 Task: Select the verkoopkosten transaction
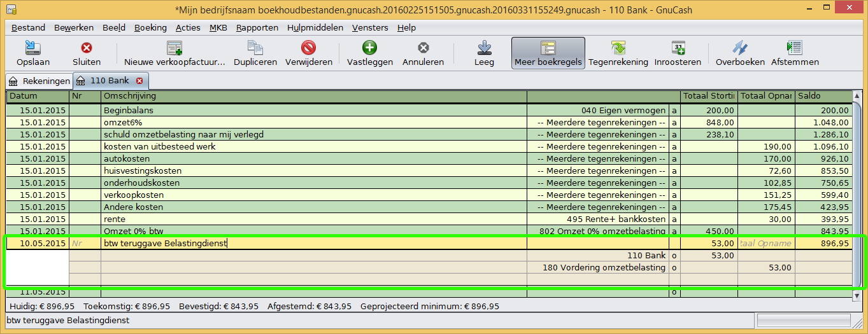(x=429, y=195)
